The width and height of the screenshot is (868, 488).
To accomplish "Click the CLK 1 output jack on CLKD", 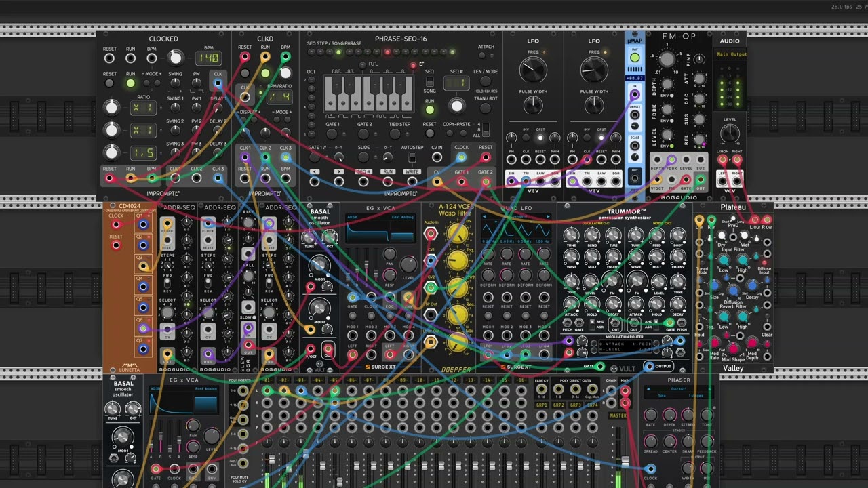I will 245,157.
